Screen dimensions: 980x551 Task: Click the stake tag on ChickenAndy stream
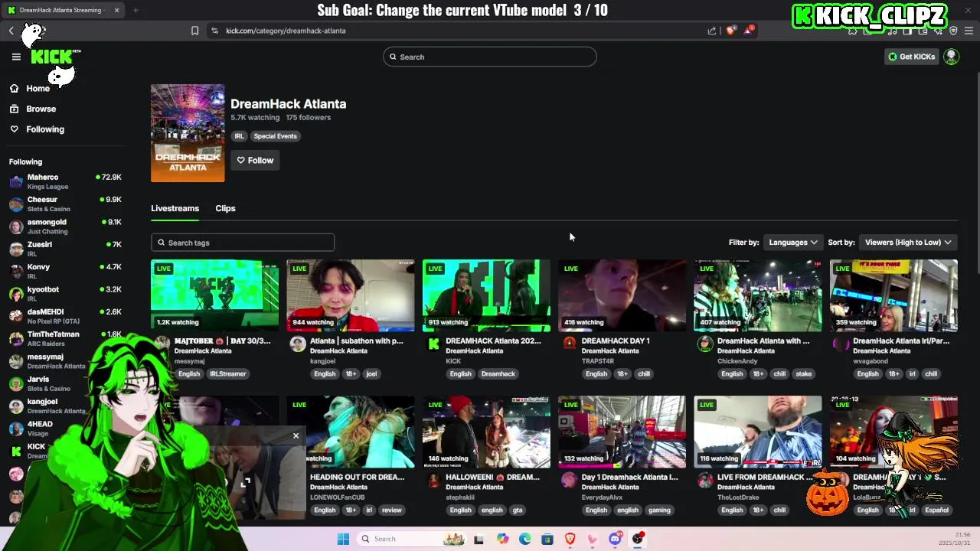[803, 374]
